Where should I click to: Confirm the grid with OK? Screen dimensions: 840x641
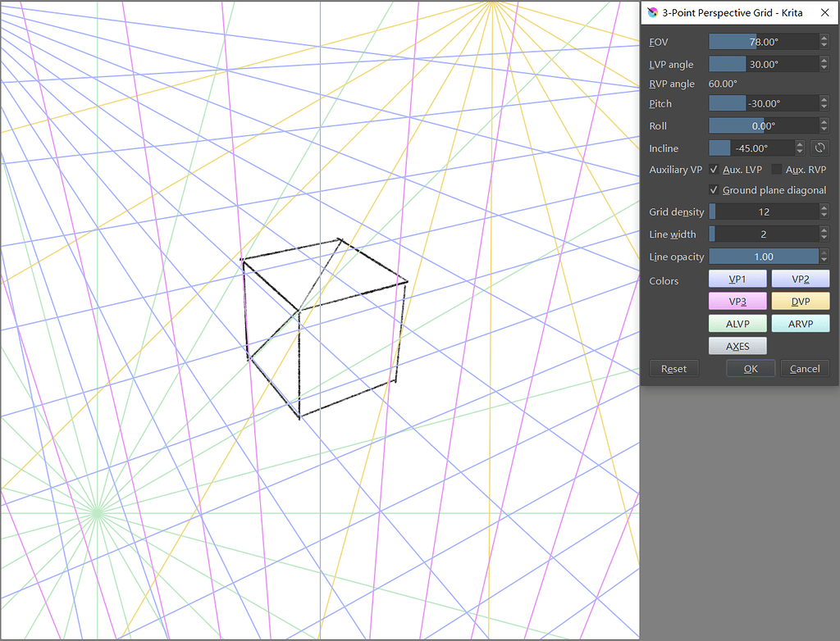751,368
